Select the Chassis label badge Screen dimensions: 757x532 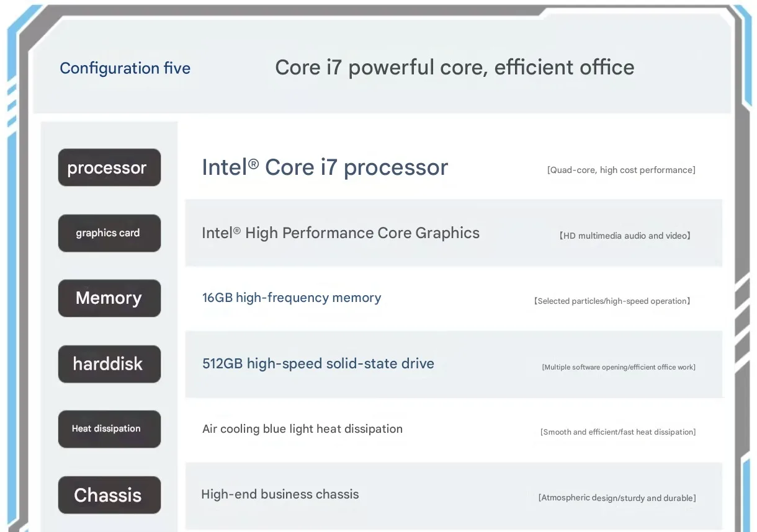tap(109, 495)
